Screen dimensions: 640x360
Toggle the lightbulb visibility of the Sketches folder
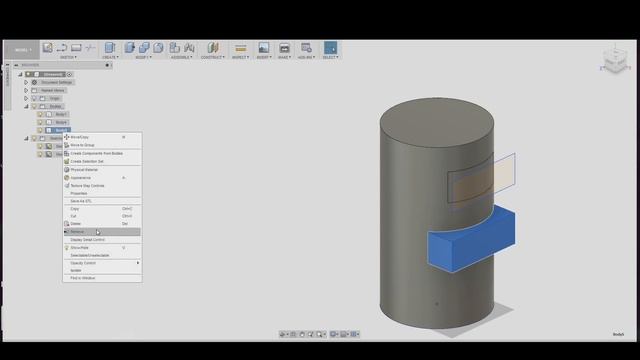pos(34,138)
